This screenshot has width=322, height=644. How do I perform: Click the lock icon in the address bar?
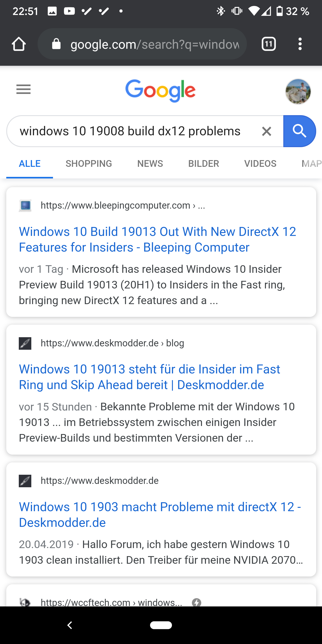[x=56, y=44]
